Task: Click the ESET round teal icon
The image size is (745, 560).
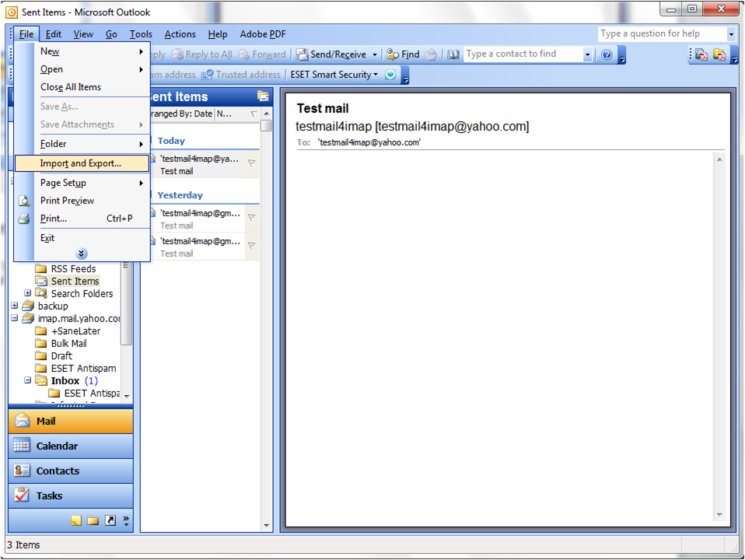Action: (x=390, y=75)
